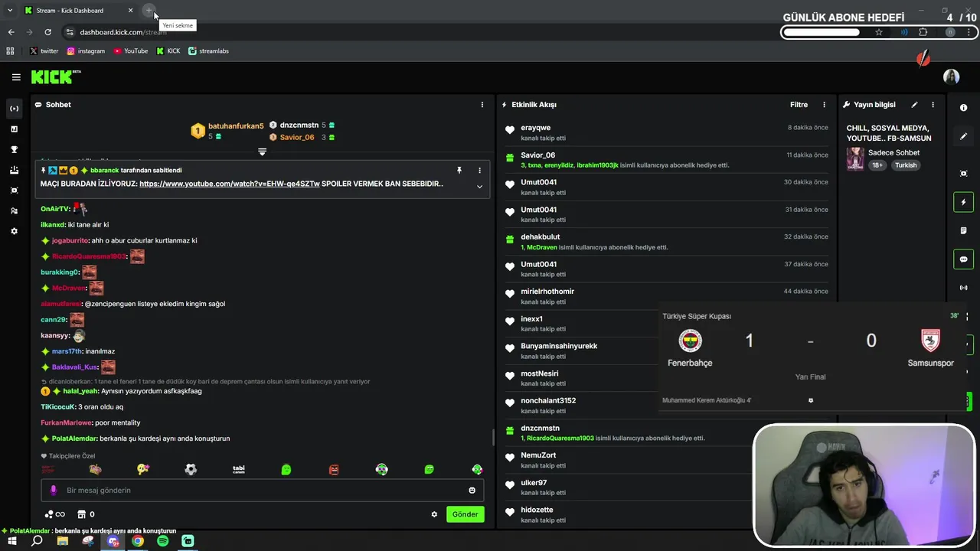This screenshot has width=980, height=551.
Task: Open Spotify from the taskbar
Action: click(x=163, y=540)
